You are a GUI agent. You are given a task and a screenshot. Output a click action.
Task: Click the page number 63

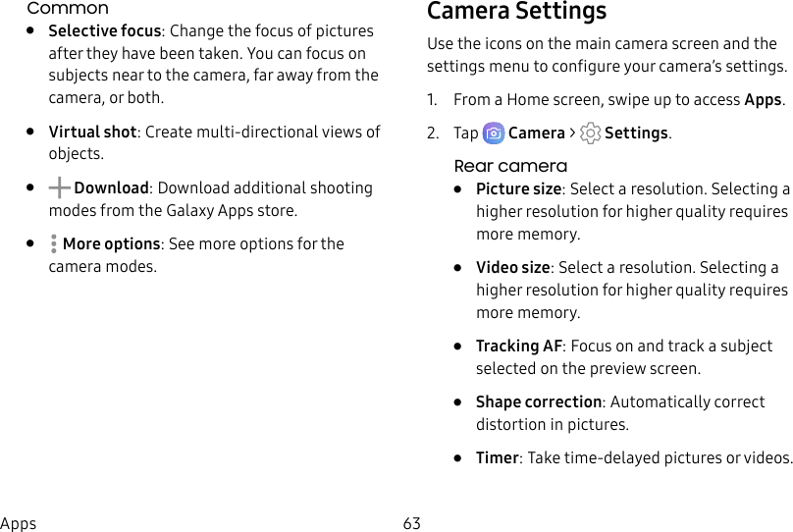[411, 523]
